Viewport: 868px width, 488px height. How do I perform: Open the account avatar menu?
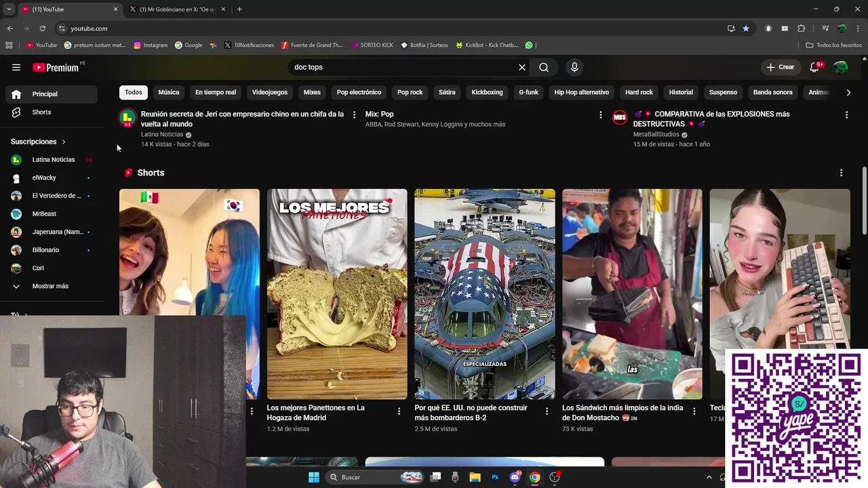[x=841, y=67]
